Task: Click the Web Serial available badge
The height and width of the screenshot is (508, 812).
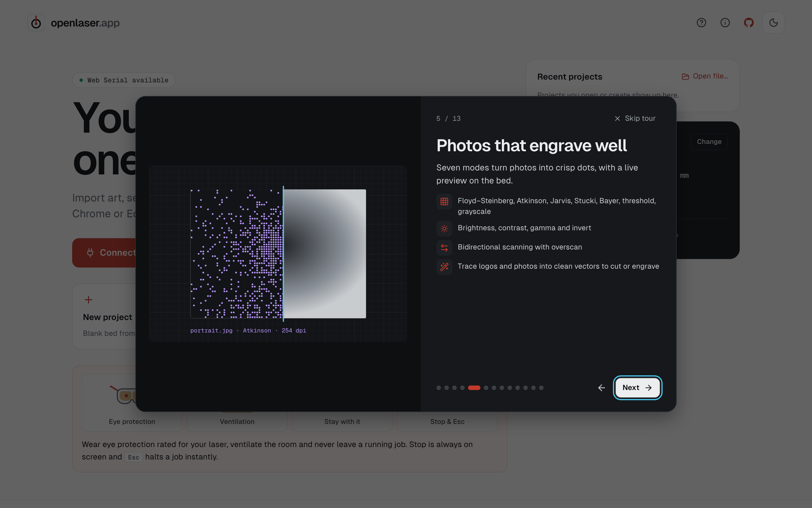Action: [124, 80]
